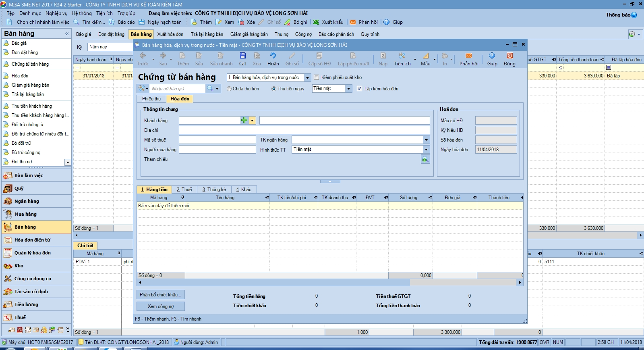
Task: Click Chọn chi nhánh làm việc button
Action: pyautogui.click(x=39, y=22)
